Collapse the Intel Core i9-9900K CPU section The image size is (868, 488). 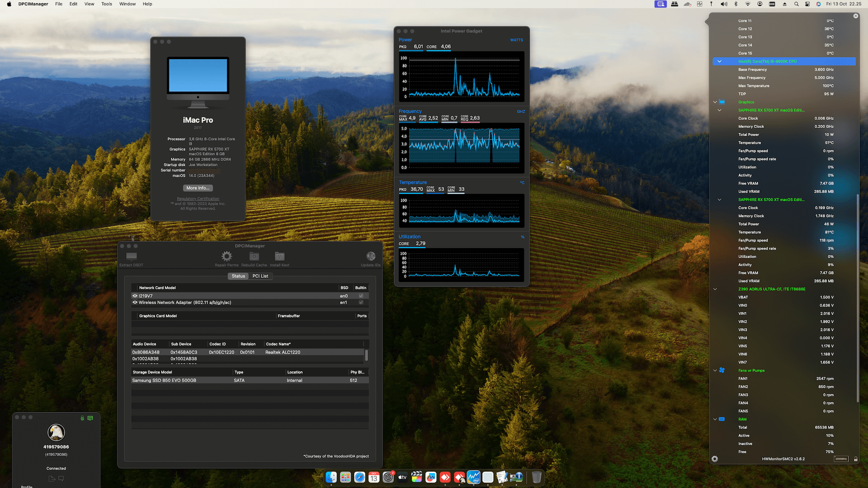click(719, 61)
